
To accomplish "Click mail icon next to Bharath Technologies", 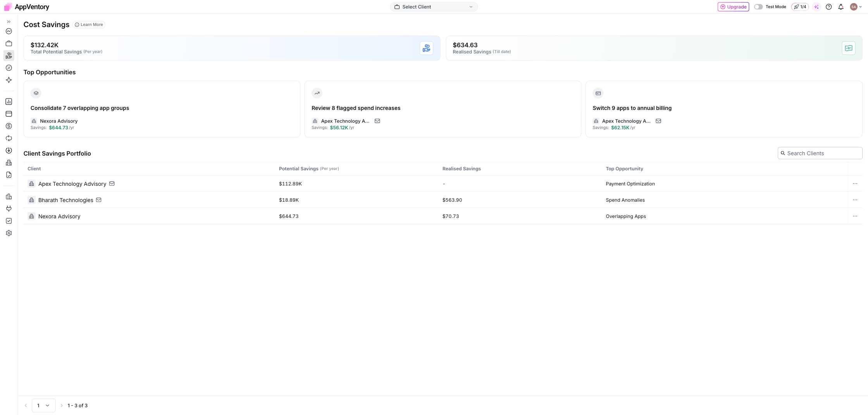I will tap(98, 200).
